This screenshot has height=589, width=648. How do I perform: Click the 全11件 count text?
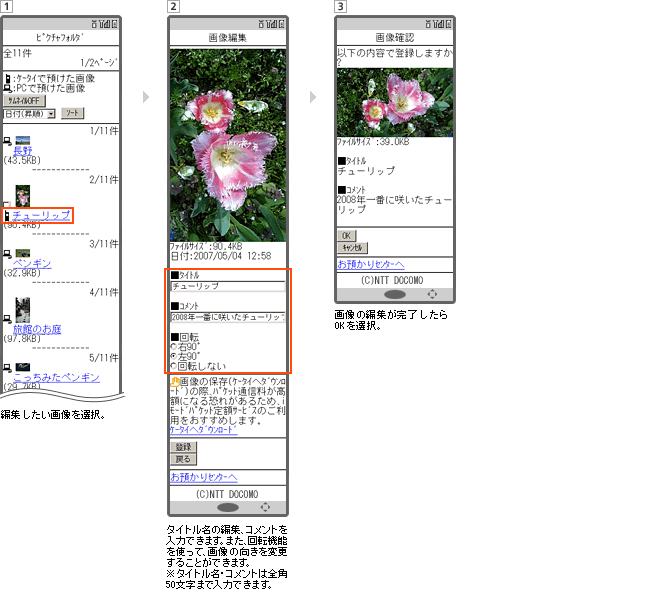coord(17,53)
